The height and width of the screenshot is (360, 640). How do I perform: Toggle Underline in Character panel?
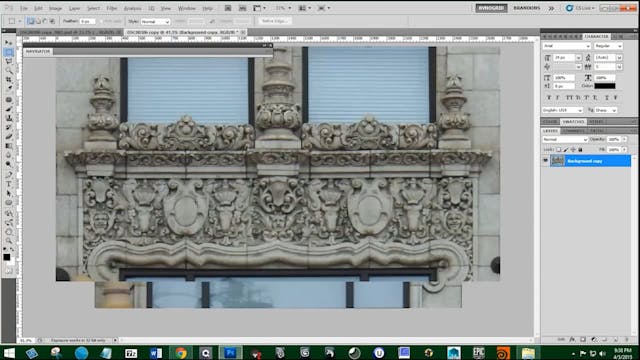607,98
